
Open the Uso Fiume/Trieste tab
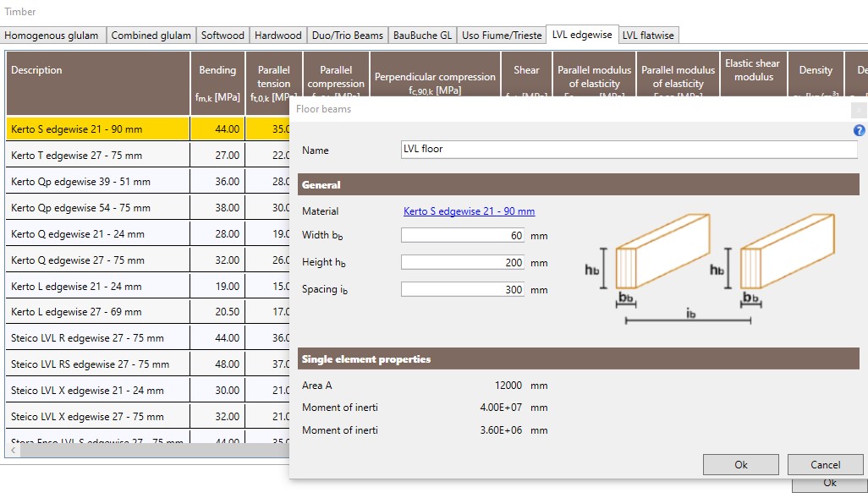point(502,36)
